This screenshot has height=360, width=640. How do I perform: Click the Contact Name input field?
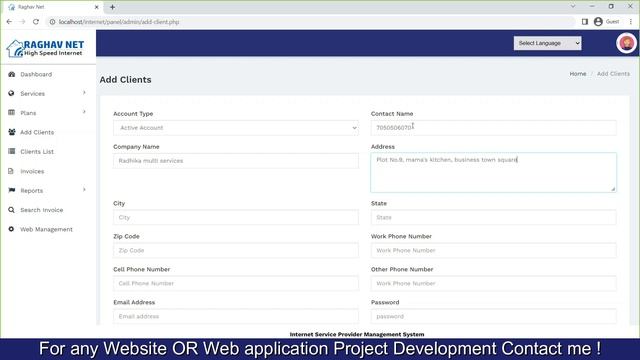(493, 128)
